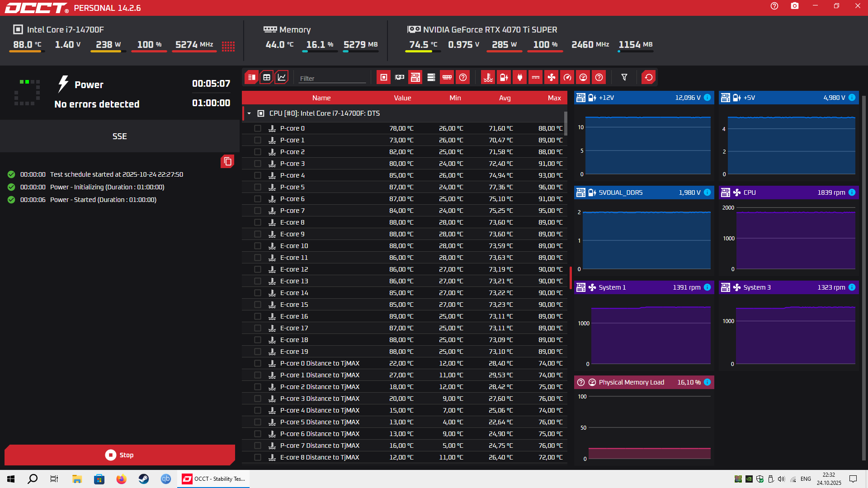
Task: Click in the sensor Filter field
Action: [x=332, y=78]
